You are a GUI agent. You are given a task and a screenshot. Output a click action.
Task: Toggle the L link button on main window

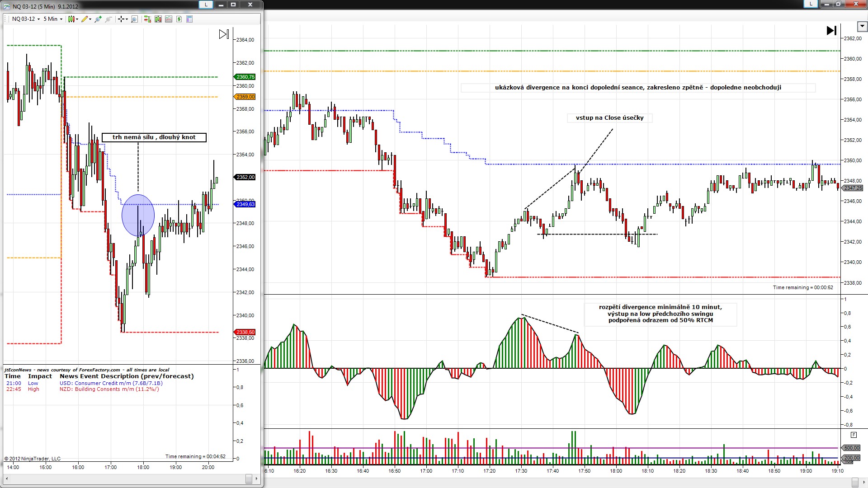click(811, 4)
